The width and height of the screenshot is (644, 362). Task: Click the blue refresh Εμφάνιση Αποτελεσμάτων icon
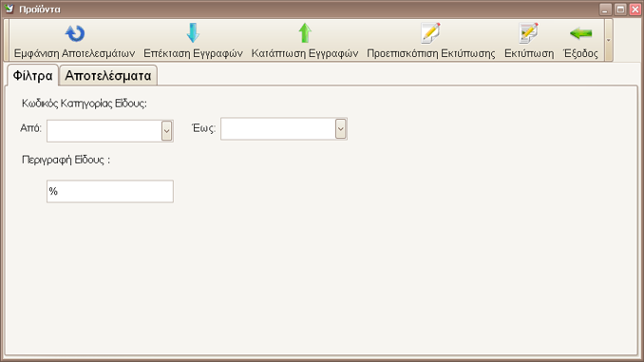[75, 33]
